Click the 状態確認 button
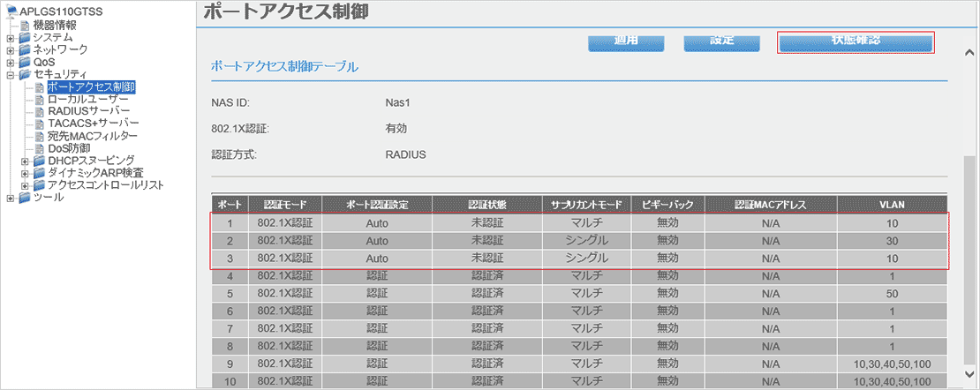The image size is (980, 390). click(x=856, y=41)
